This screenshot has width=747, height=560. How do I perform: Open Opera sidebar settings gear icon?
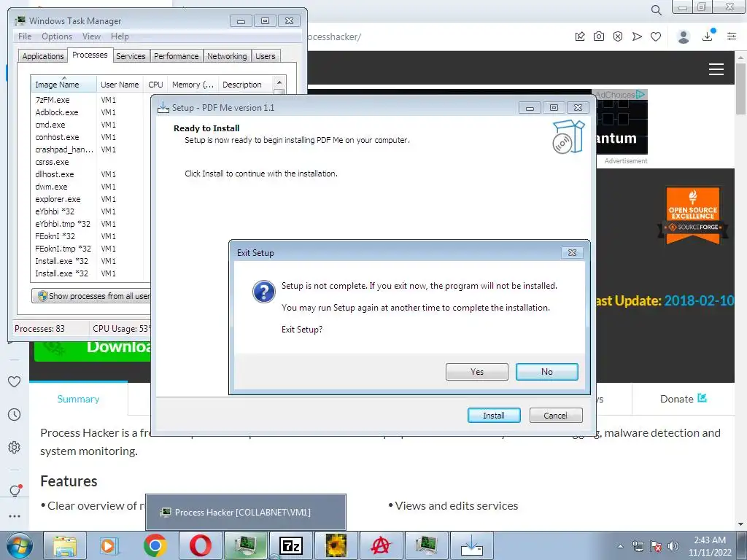15,448
